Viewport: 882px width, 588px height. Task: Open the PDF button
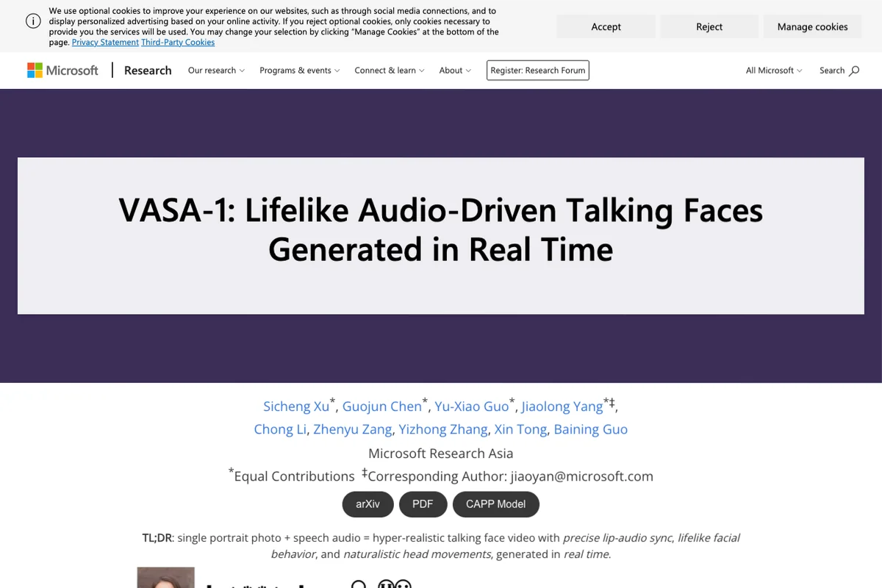point(423,504)
